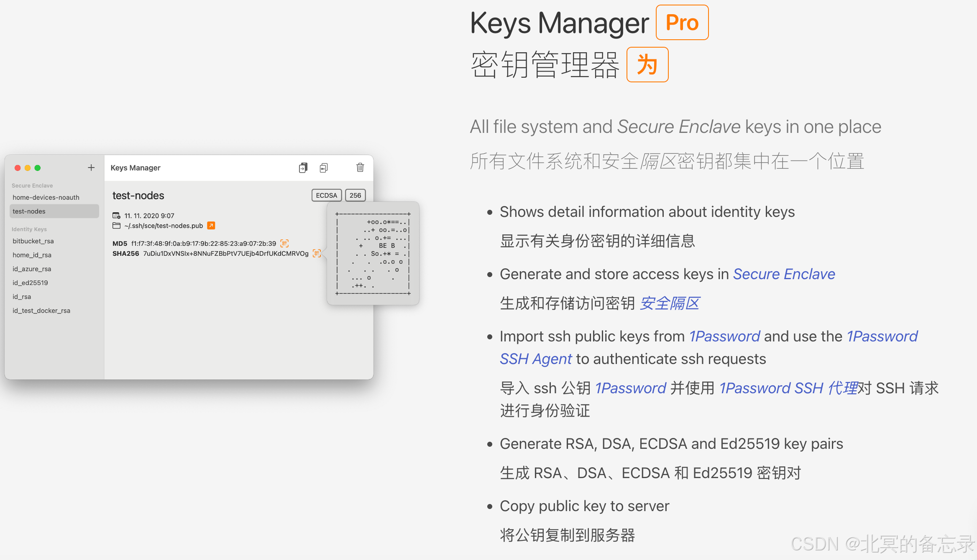Image resolution: width=977 pixels, height=560 pixels.
Task: Click the copy public key icon
Action: point(323,168)
